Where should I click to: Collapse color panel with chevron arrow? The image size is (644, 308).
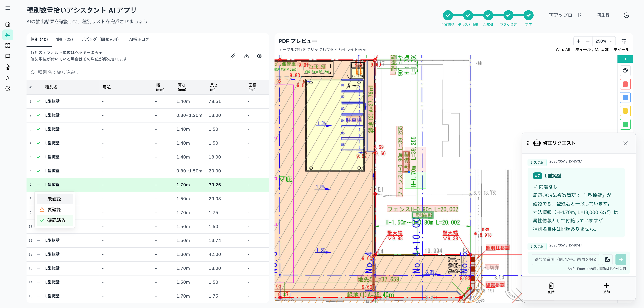coord(625,59)
